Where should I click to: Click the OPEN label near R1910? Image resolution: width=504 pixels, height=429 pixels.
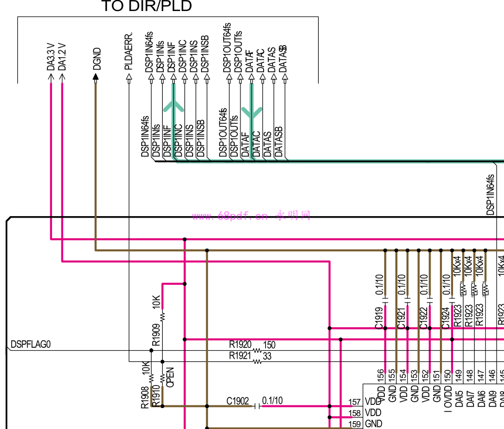click(170, 377)
